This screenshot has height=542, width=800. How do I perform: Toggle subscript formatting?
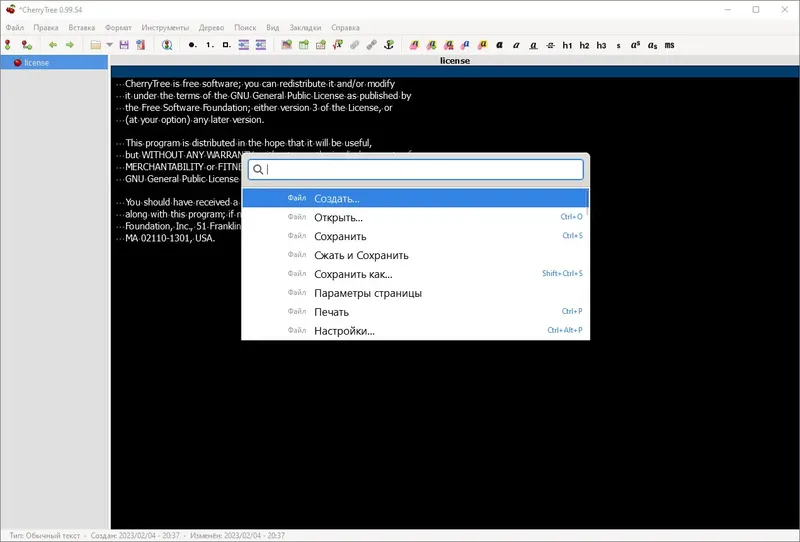653,45
